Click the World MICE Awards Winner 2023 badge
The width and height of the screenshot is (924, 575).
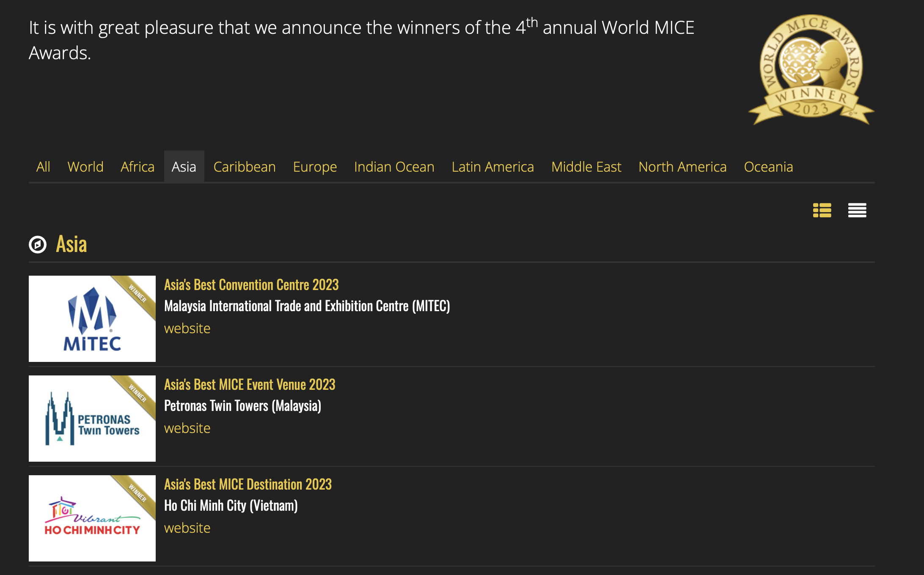(x=811, y=70)
